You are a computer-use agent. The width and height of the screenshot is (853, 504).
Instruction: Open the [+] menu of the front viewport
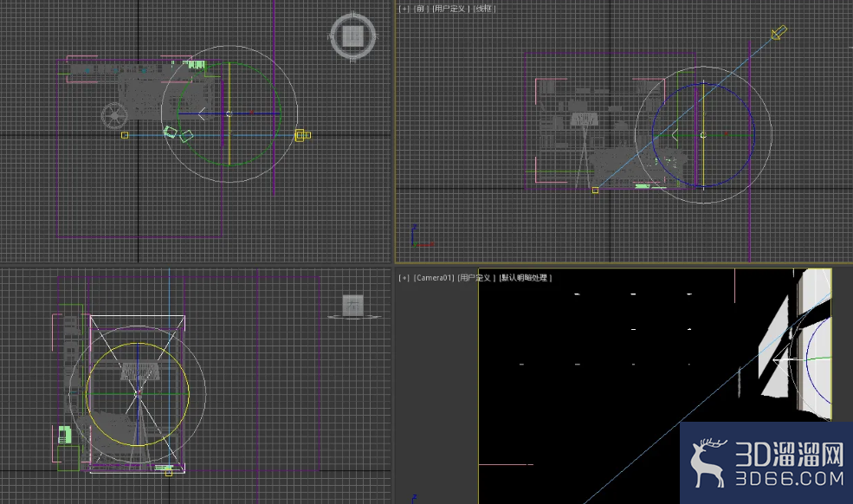(x=404, y=9)
